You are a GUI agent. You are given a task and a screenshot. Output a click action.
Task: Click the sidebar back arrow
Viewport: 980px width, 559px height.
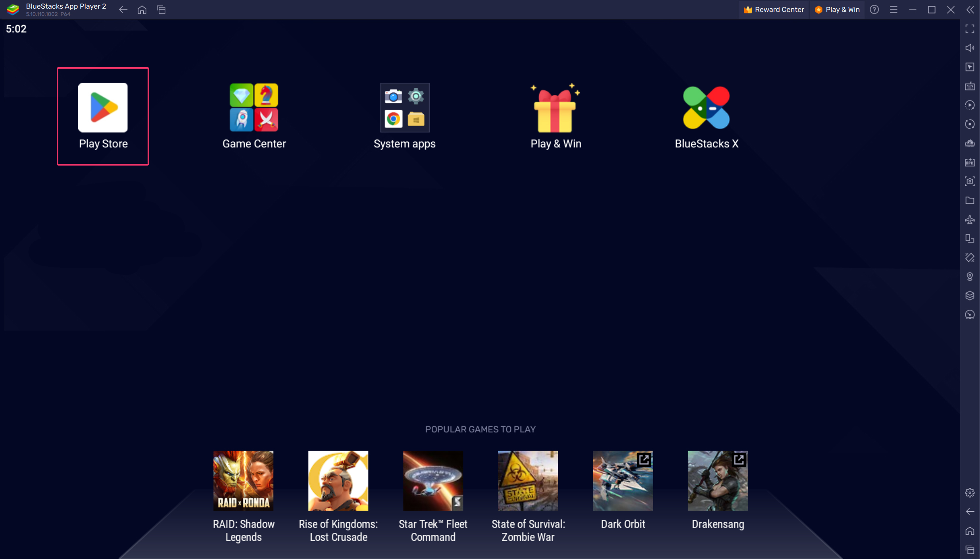coord(970,511)
